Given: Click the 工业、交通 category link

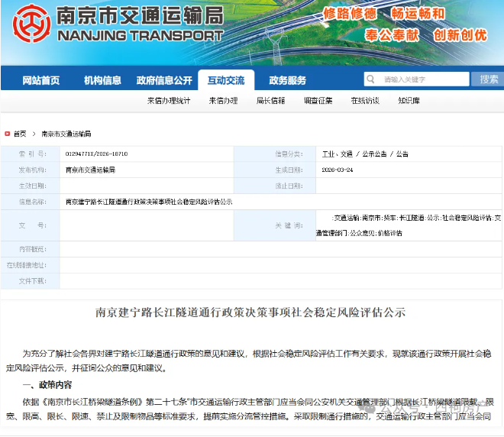Looking at the screenshot, I should pyautogui.click(x=337, y=154).
